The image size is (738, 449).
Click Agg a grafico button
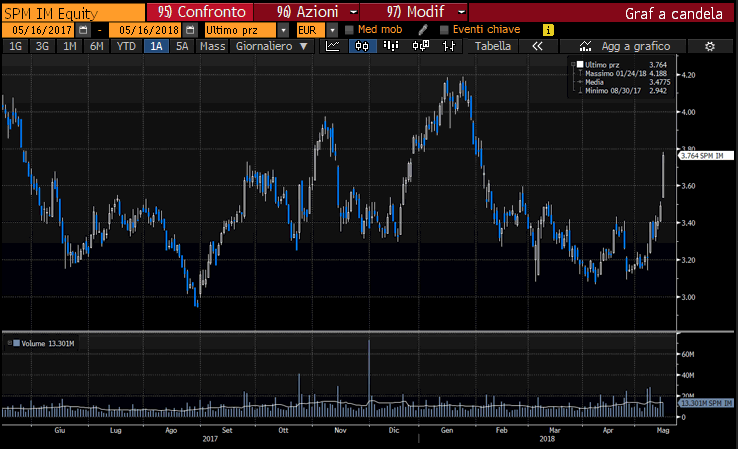point(624,46)
